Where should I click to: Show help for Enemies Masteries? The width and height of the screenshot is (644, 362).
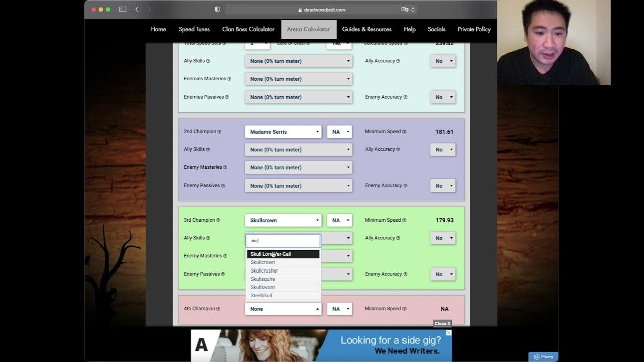pos(229,79)
